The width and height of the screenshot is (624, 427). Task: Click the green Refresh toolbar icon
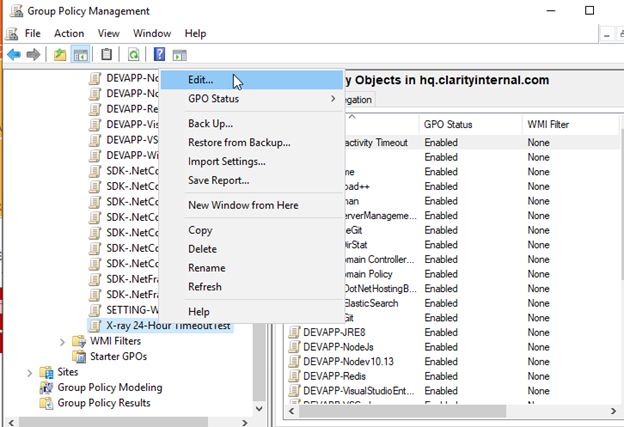[133, 55]
